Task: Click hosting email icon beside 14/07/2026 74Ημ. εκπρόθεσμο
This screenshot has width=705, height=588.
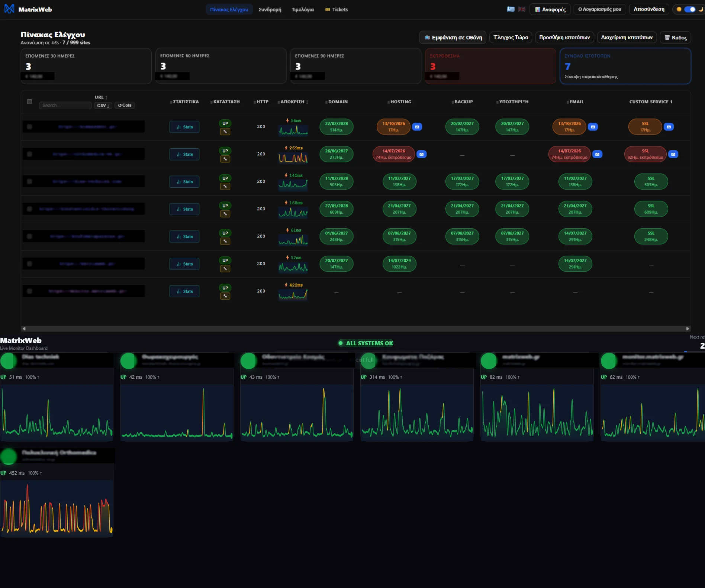Action: click(x=422, y=154)
